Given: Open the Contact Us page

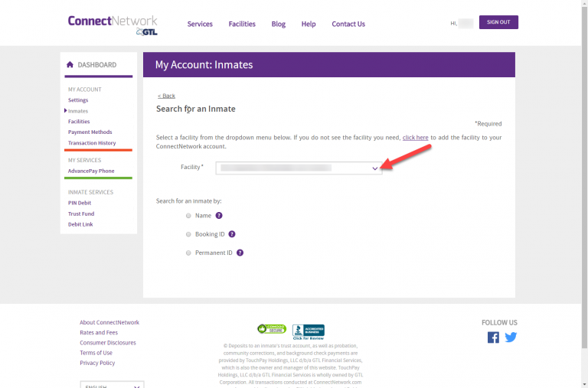Looking at the screenshot, I should coord(348,24).
